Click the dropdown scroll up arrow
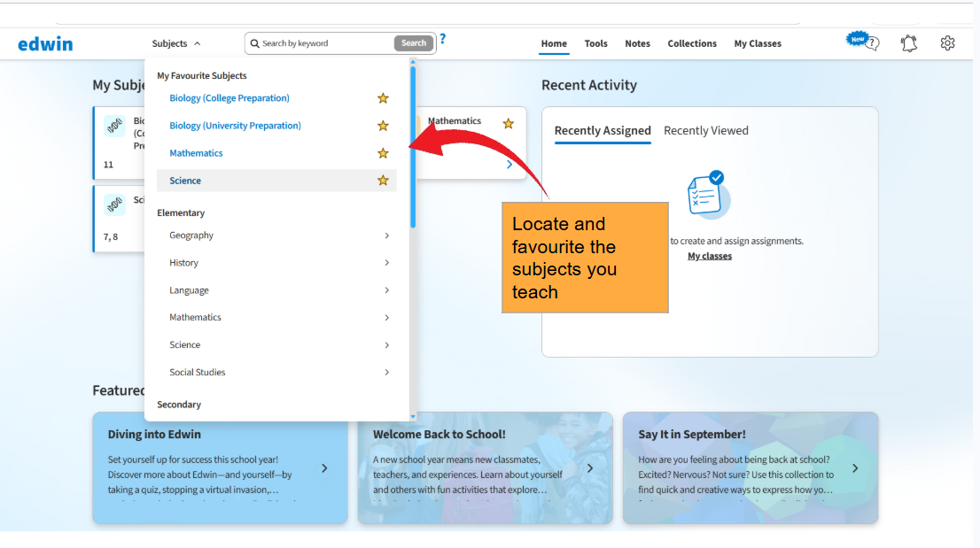The height and width of the screenshot is (548, 980). [x=413, y=62]
